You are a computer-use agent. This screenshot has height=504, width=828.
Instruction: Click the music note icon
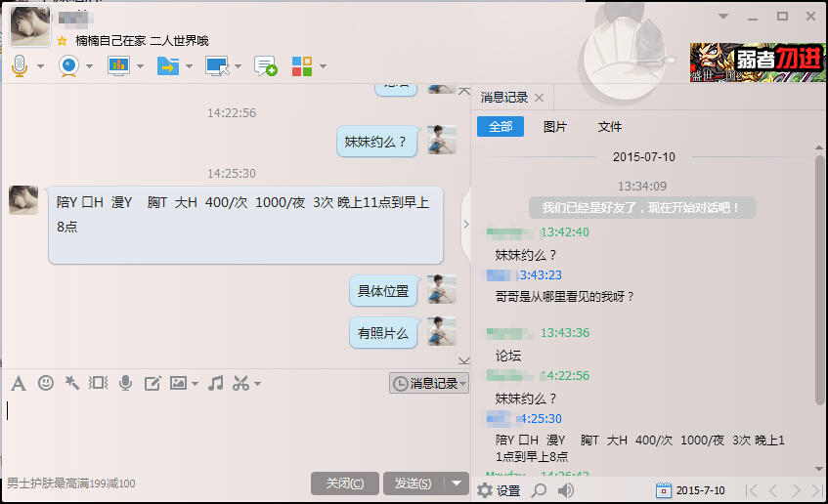tap(215, 383)
